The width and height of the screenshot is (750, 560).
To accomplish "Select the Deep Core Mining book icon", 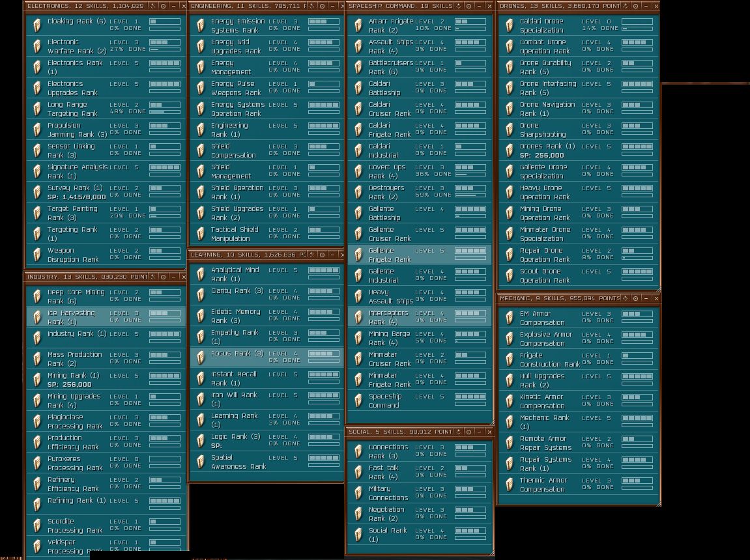I will coord(37,296).
